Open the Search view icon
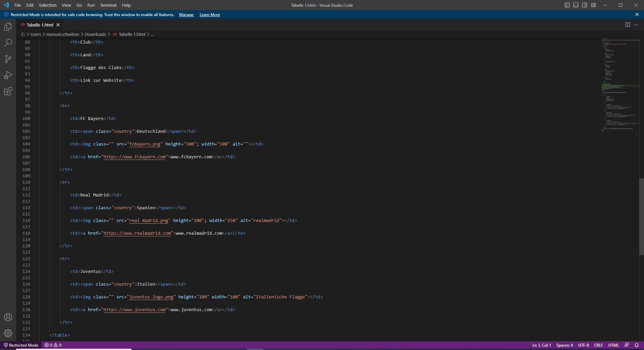 pos(8,43)
